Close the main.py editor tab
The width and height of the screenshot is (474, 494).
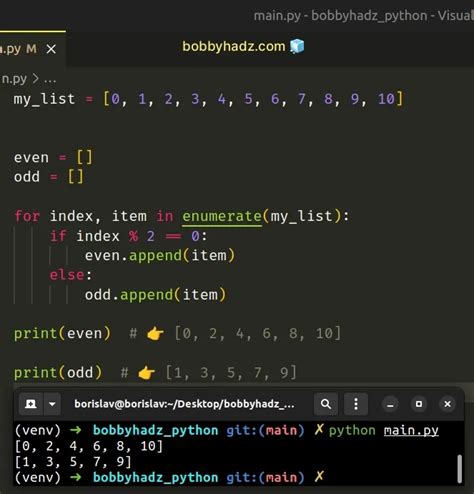click(x=51, y=49)
